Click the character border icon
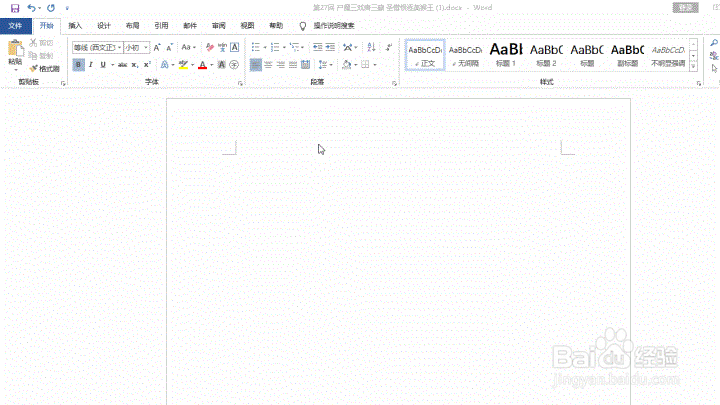 click(x=235, y=47)
